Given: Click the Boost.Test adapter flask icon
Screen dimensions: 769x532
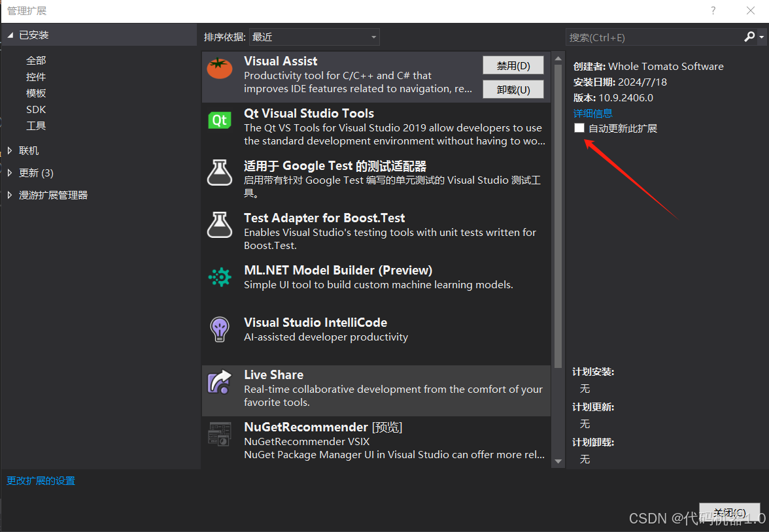Looking at the screenshot, I should (x=219, y=225).
